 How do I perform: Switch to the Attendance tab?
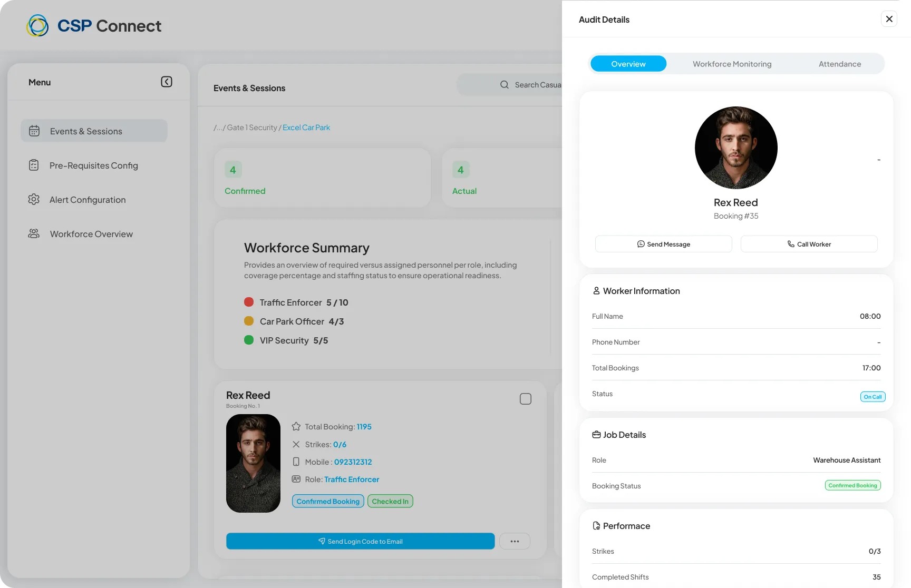coord(840,64)
